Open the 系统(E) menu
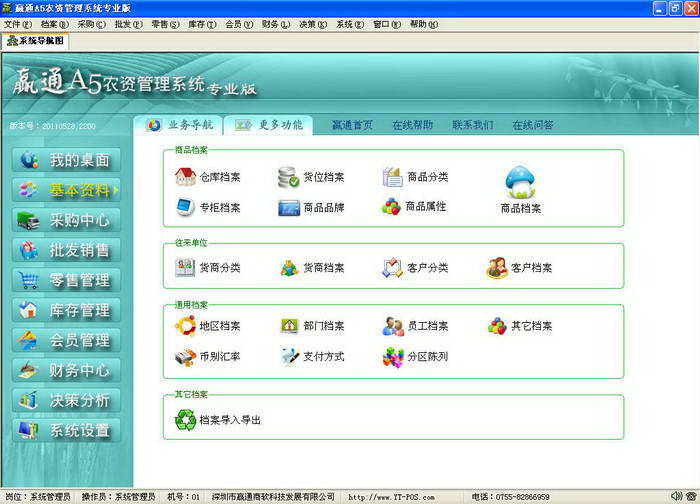700x504 pixels. [x=350, y=24]
